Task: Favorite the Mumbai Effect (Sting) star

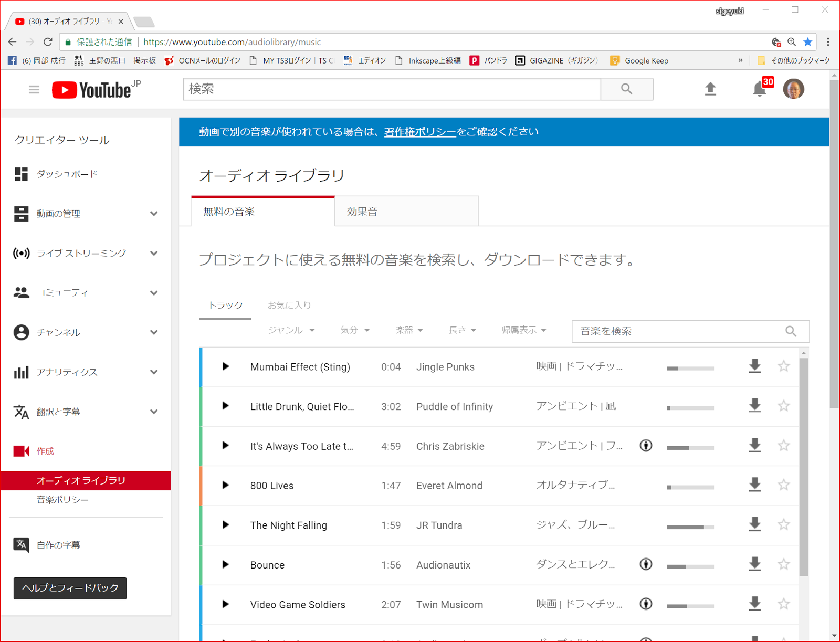Action: pos(784,366)
